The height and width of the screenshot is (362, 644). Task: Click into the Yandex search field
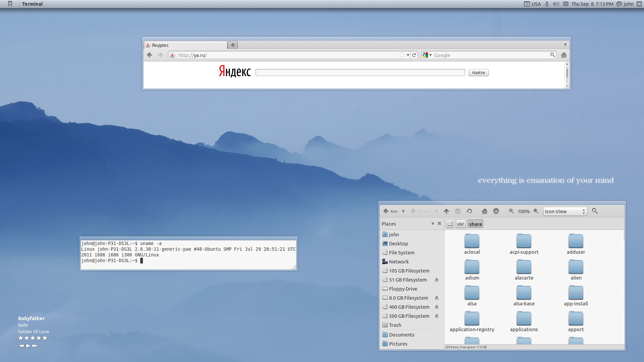[360, 72]
